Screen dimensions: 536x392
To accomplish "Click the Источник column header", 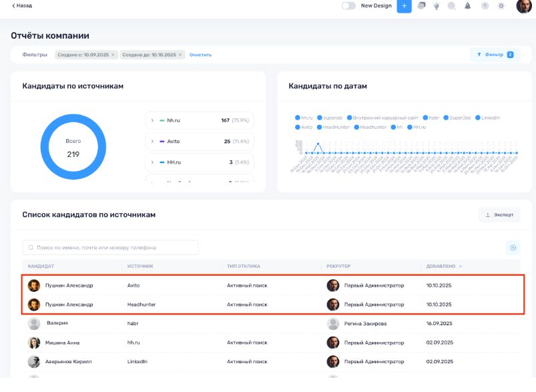I will pyautogui.click(x=140, y=266).
